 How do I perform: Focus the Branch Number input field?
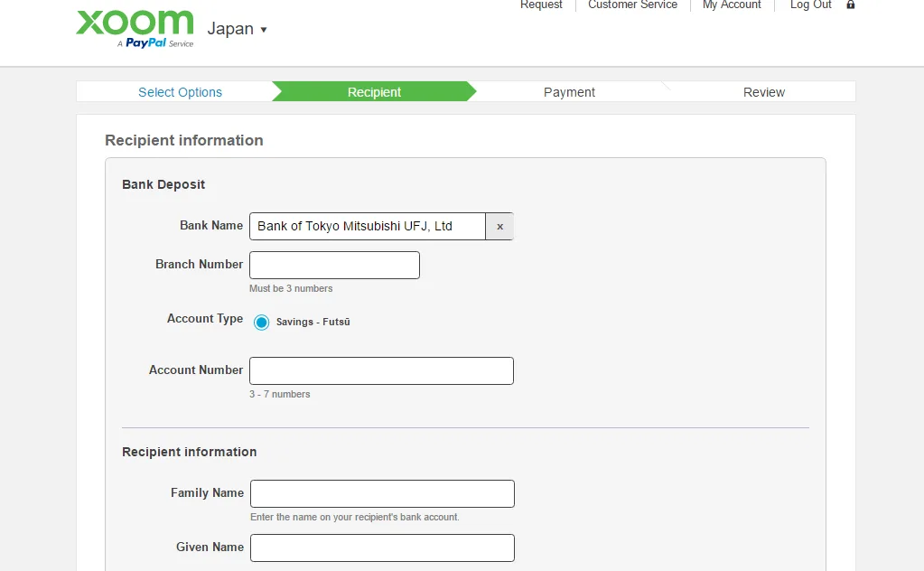point(334,266)
